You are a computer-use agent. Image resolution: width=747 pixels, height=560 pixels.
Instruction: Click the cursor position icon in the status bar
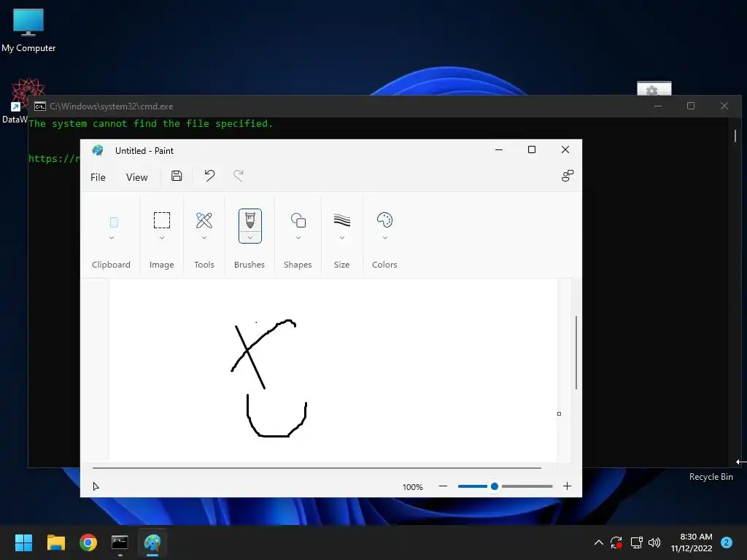[96, 486]
